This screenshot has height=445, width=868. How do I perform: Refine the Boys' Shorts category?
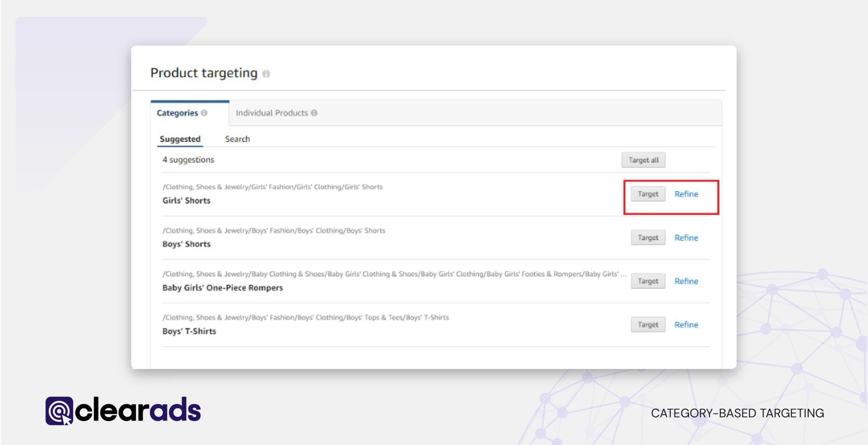click(x=686, y=237)
